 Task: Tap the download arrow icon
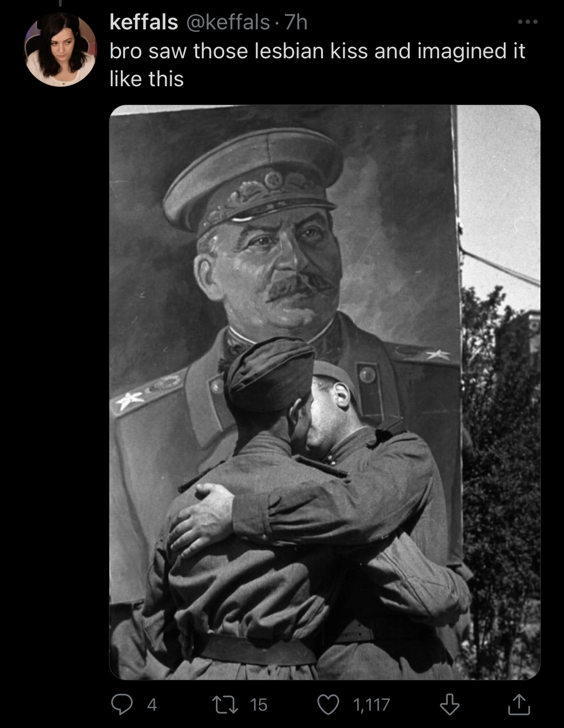449,704
